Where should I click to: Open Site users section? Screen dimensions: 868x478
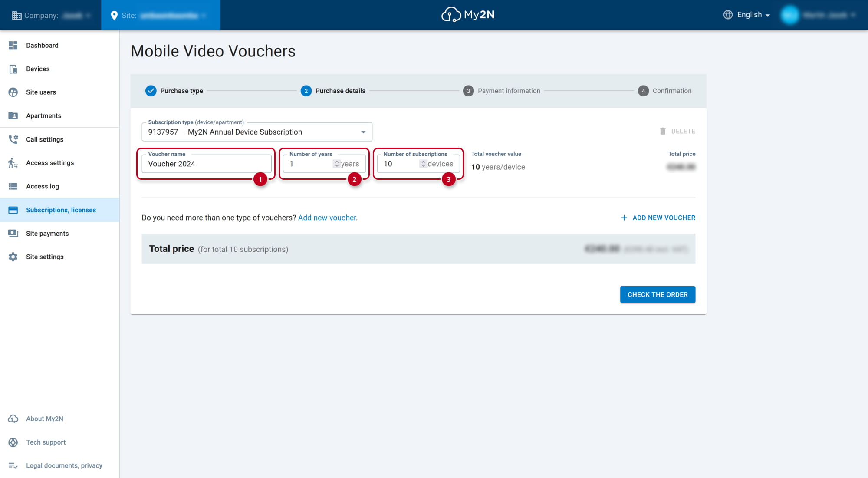pyautogui.click(x=60, y=92)
